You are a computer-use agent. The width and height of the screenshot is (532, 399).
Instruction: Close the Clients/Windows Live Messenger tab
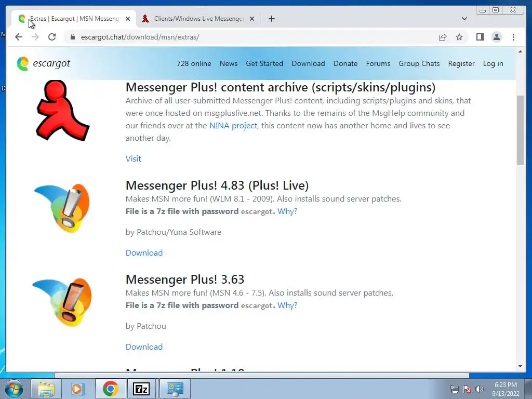point(252,19)
